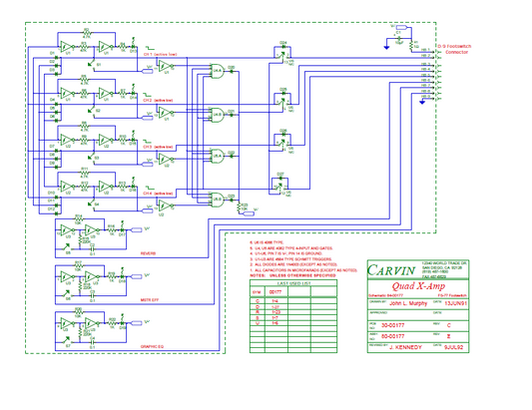Select the drawn date 13JUN91
Image resolution: width=532 pixels, height=410 pixels.
(x=456, y=303)
